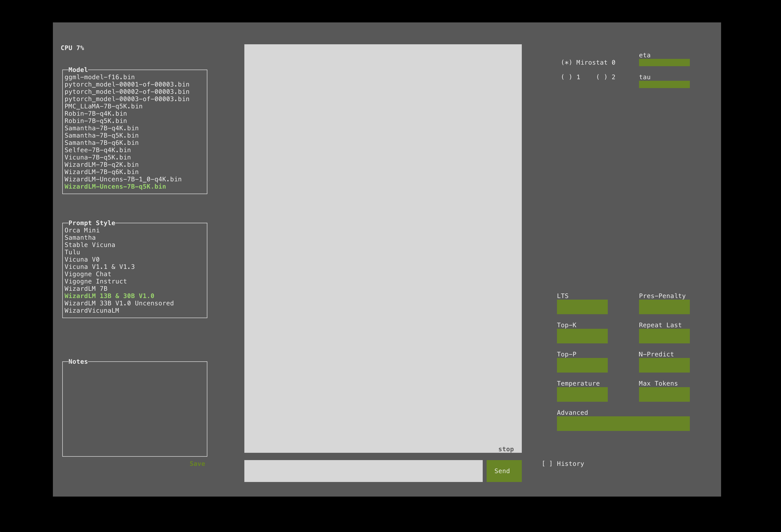Click the stop link in chat area
Screen dimensions: 781x532
click(x=506, y=449)
